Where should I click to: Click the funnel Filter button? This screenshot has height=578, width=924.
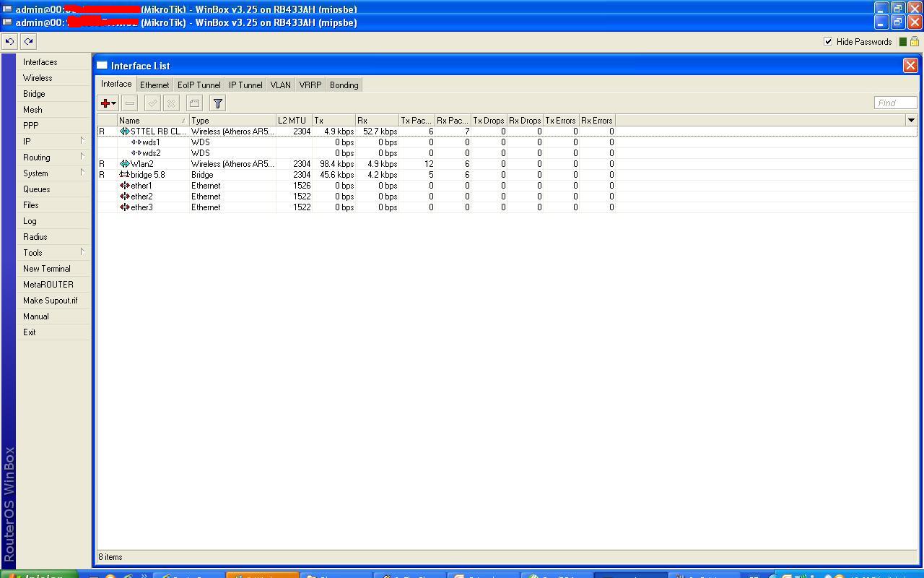[217, 103]
